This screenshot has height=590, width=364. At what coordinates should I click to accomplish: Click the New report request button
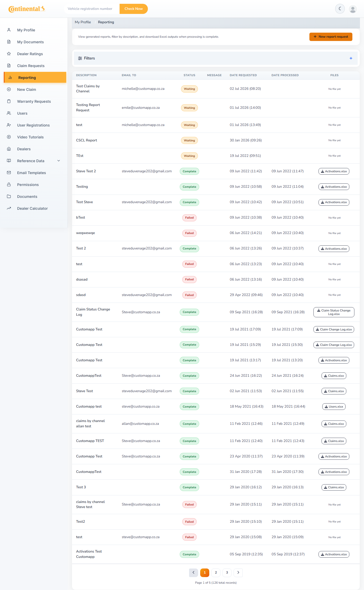(331, 37)
